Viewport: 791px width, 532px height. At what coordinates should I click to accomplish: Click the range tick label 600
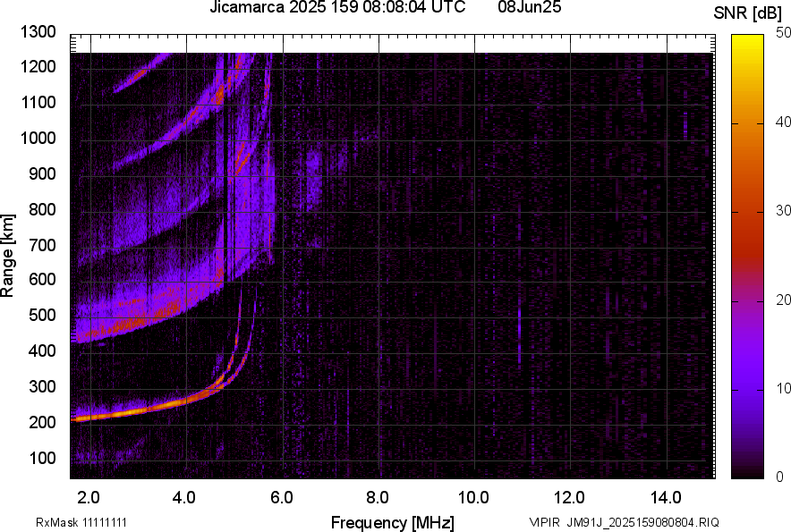click(42, 279)
